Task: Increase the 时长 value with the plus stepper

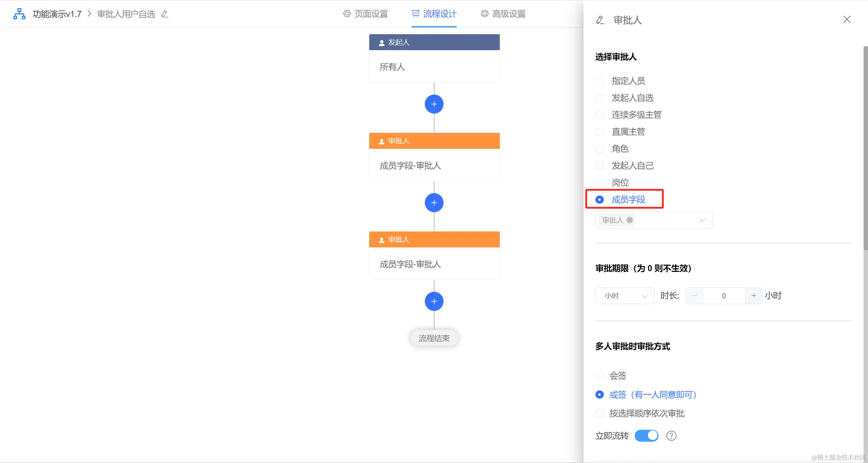Action: tap(753, 296)
